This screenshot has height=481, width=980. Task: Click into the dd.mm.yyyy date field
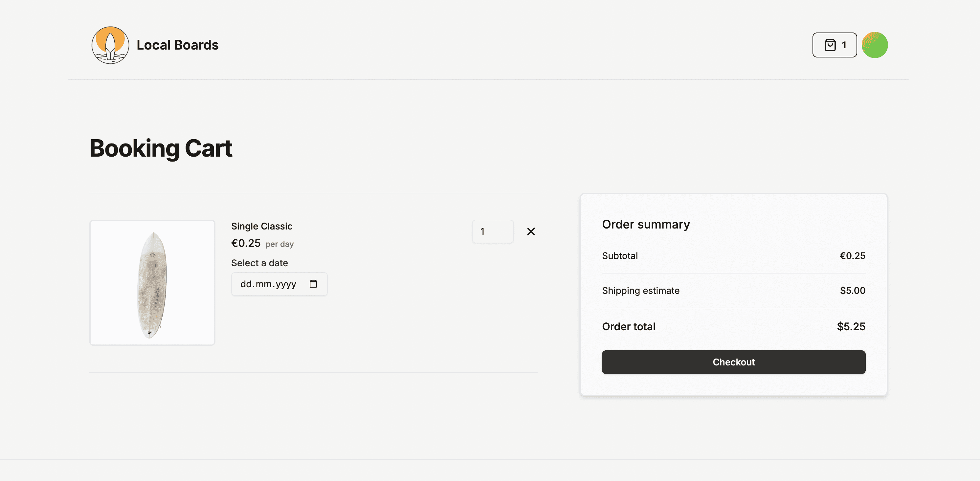[x=279, y=284]
